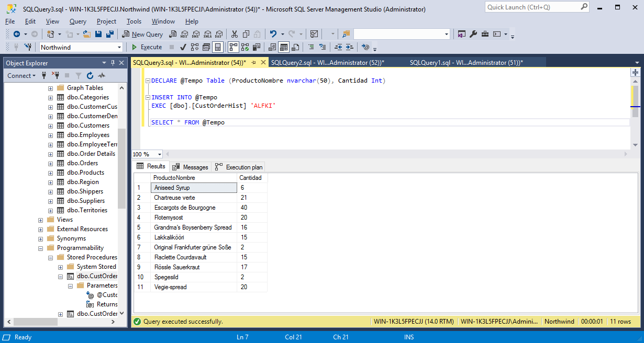Click Specify Values for Template Parameters icon

(x=365, y=47)
